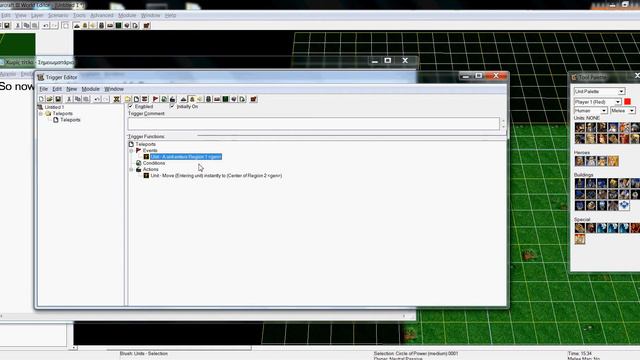
Task: Create New Category via folder toolbar icon
Action: coord(128,99)
